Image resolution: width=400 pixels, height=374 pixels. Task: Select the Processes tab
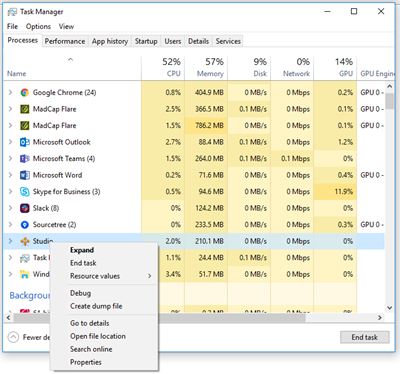[23, 40]
